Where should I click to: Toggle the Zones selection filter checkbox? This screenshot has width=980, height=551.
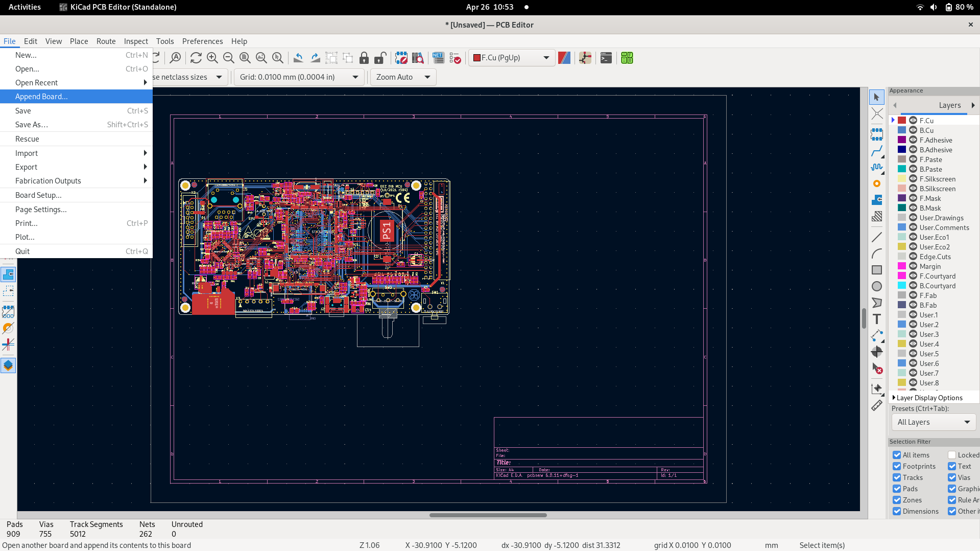point(897,500)
